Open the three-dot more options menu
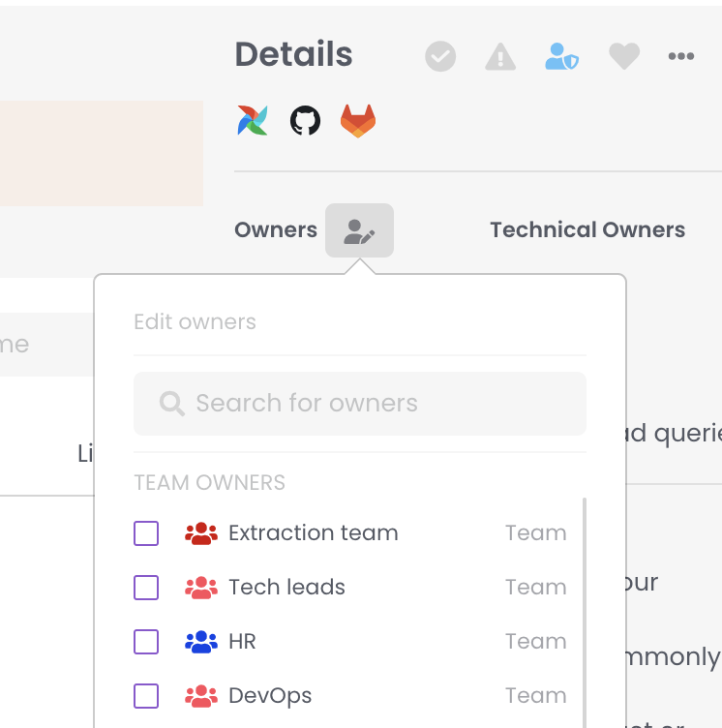 coord(681,57)
